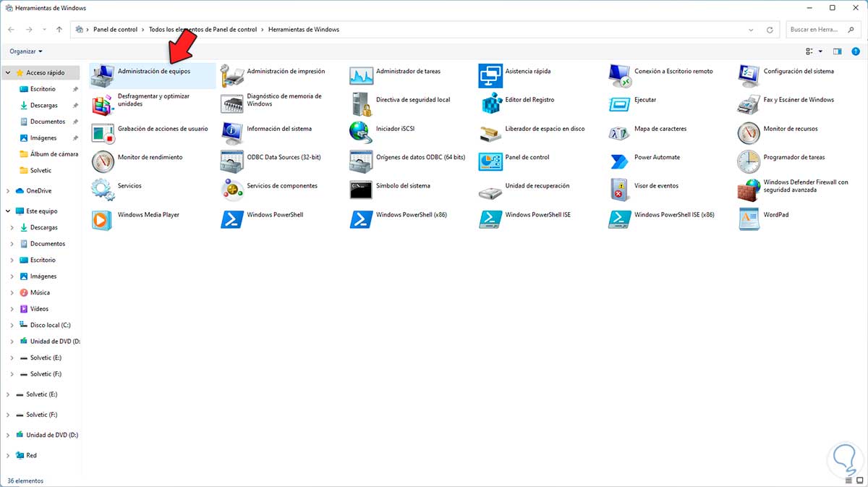This screenshot has height=487, width=868.
Task: Open the Administración de equipos icon
Action: [103, 75]
